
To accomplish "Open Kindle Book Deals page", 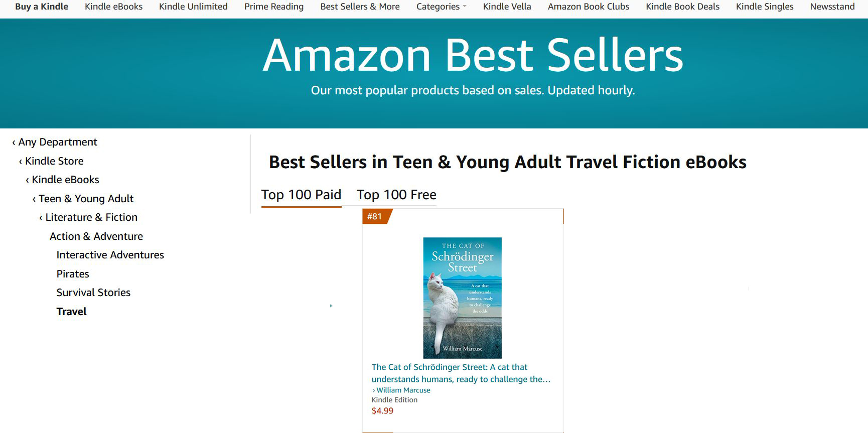I will (x=682, y=7).
